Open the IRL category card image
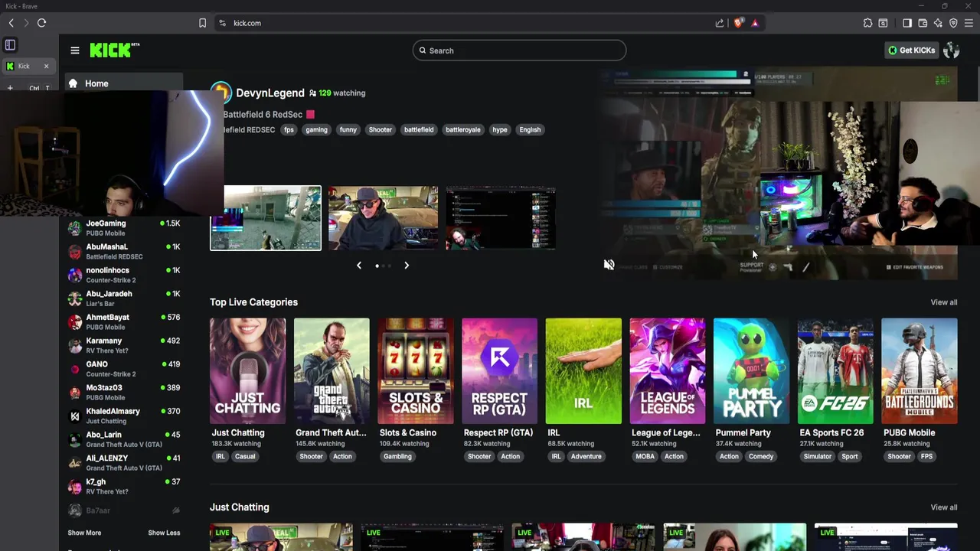Image resolution: width=980 pixels, height=551 pixels. pos(583,371)
